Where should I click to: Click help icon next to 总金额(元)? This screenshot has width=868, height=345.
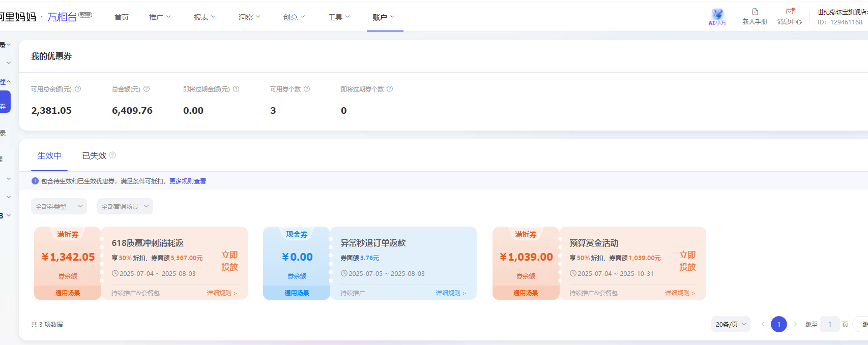pyautogui.click(x=147, y=89)
